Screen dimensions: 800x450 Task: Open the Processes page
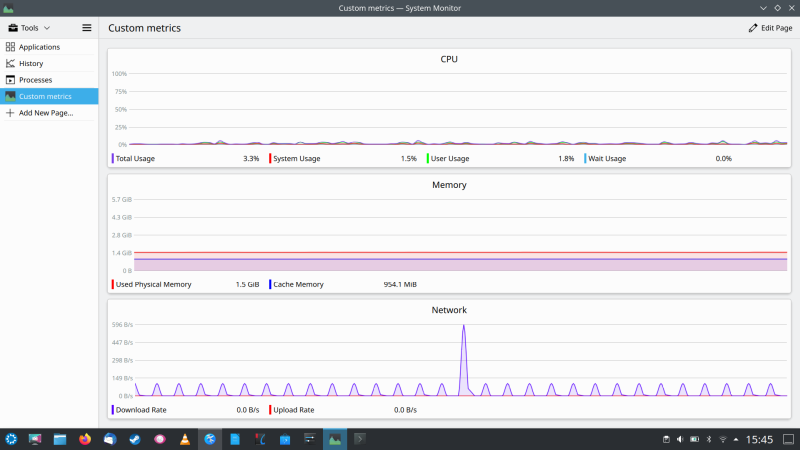coord(35,80)
